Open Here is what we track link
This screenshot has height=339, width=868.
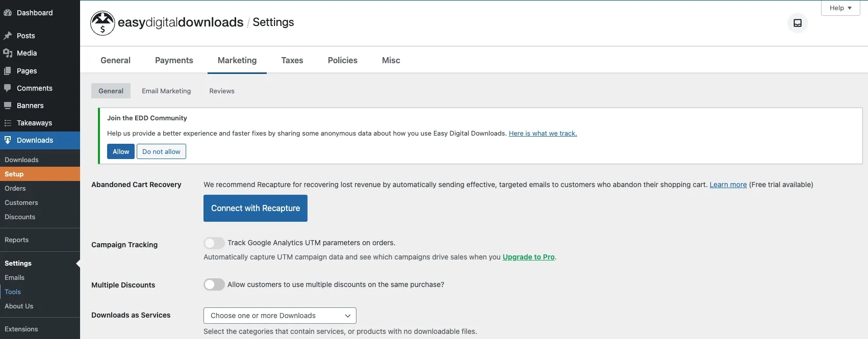543,133
